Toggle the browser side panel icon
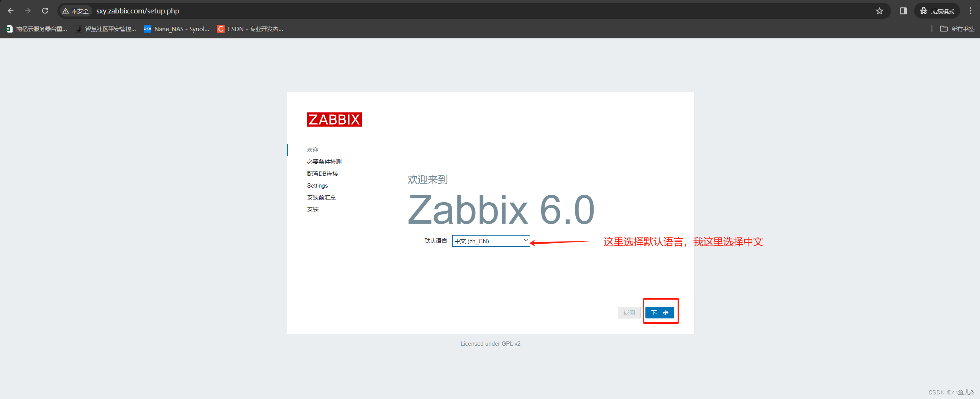 point(903,11)
